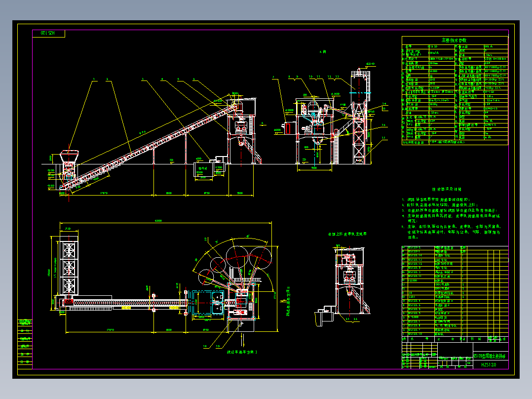532x399 pixels.
Task: Click the 40000 overall dimension in plan view
Action: 158,221
